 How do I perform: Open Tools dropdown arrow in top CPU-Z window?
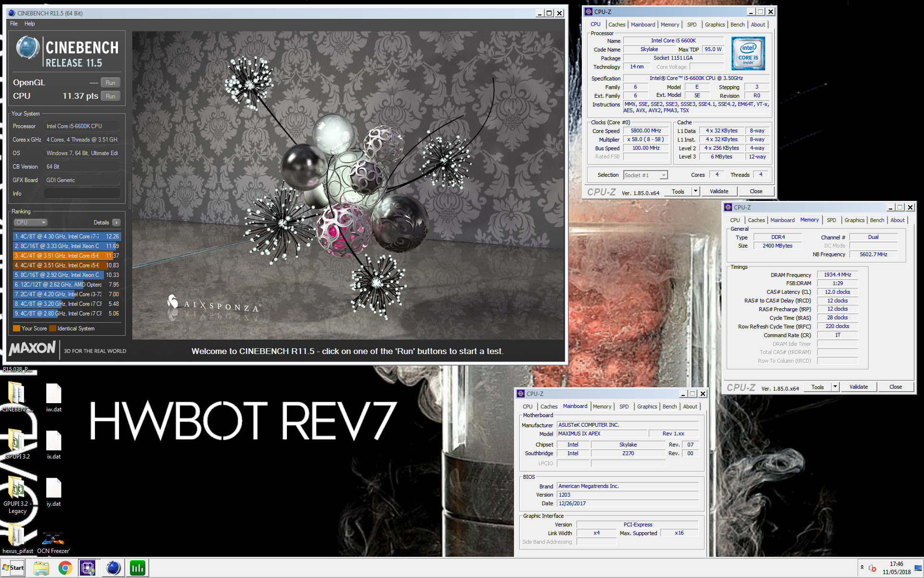tap(695, 191)
